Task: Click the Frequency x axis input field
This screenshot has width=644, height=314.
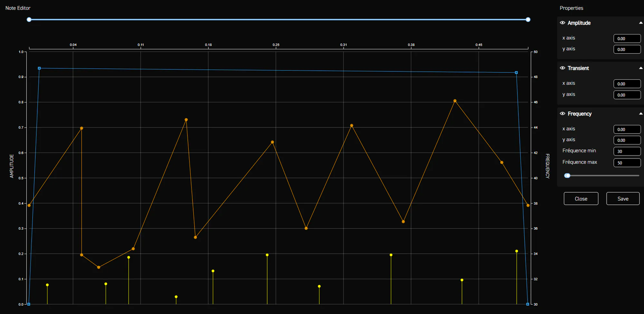Action: pos(627,129)
